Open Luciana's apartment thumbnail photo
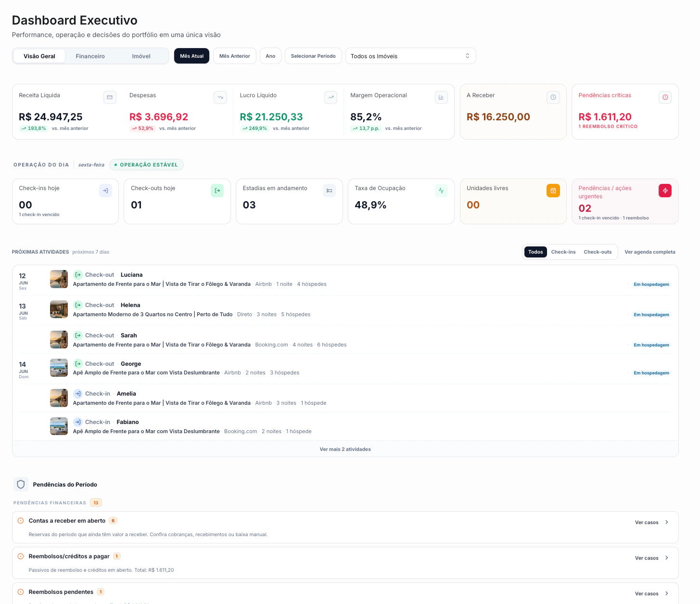The width and height of the screenshot is (700, 604). point(59,279)
